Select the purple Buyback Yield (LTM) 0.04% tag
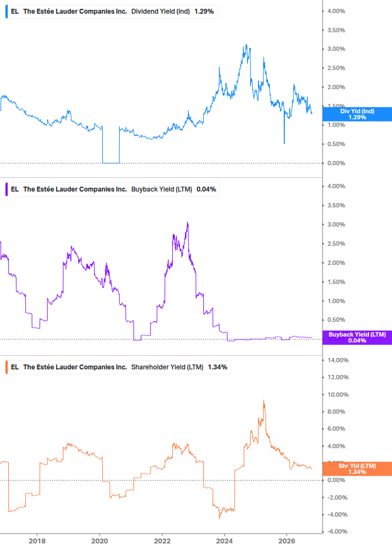Viewport: 392px width, 550px height. click(x=357, y=338)
